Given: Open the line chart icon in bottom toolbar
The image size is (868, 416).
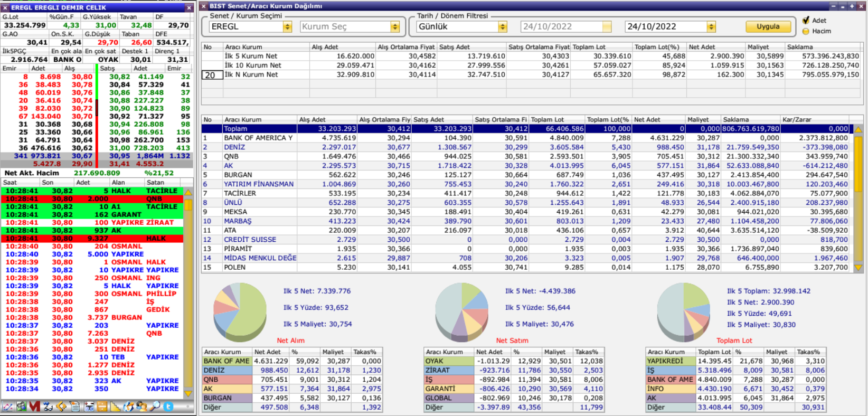Looking at the screenshot, I should coord(7,406).
